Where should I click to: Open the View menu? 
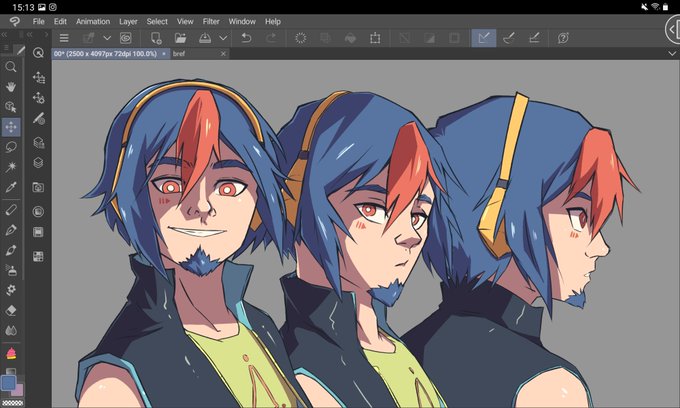185,21
